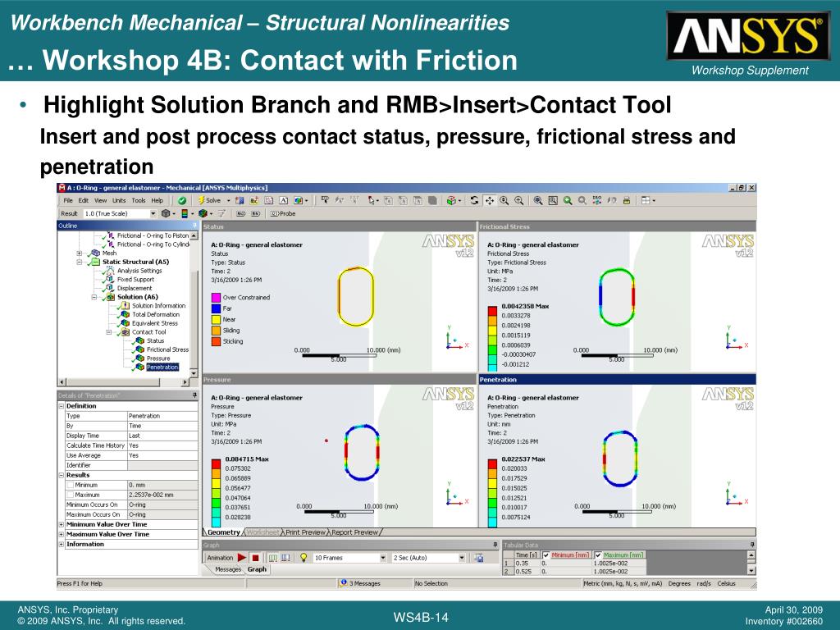
Task: Pin the Outline panel
Action: coord(194,226)
